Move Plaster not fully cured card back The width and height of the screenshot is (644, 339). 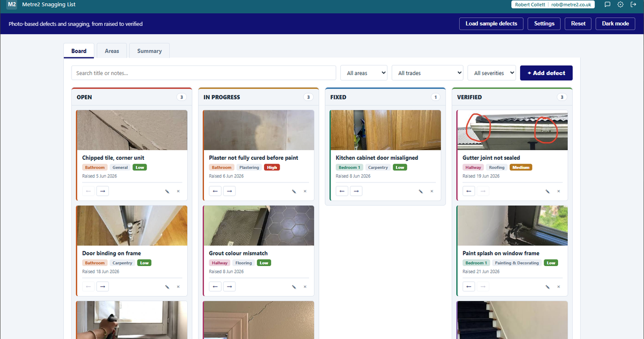coord(215,191)
